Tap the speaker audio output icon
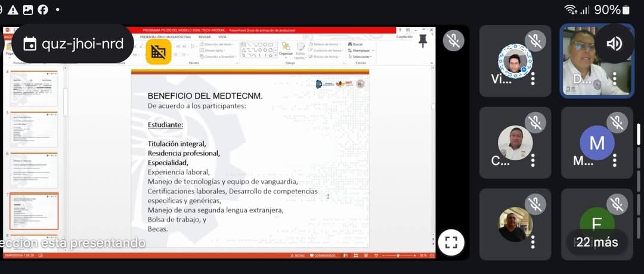The height and width of the screenshot is (274, 644). tap(614, 43)
